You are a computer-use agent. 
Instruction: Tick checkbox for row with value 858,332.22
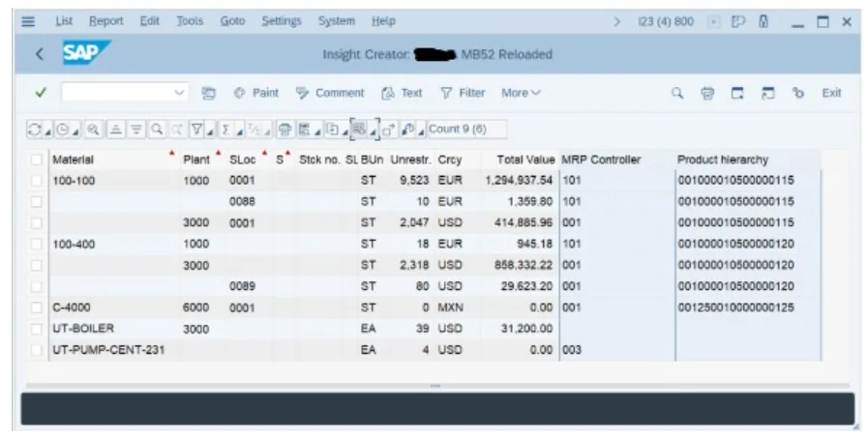click(37, 266)
